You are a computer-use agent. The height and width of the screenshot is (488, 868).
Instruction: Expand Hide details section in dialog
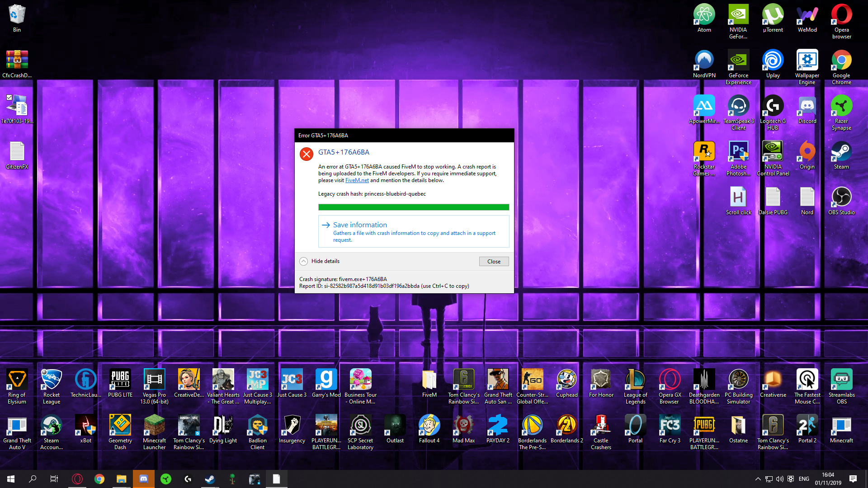tap(320, 261)
